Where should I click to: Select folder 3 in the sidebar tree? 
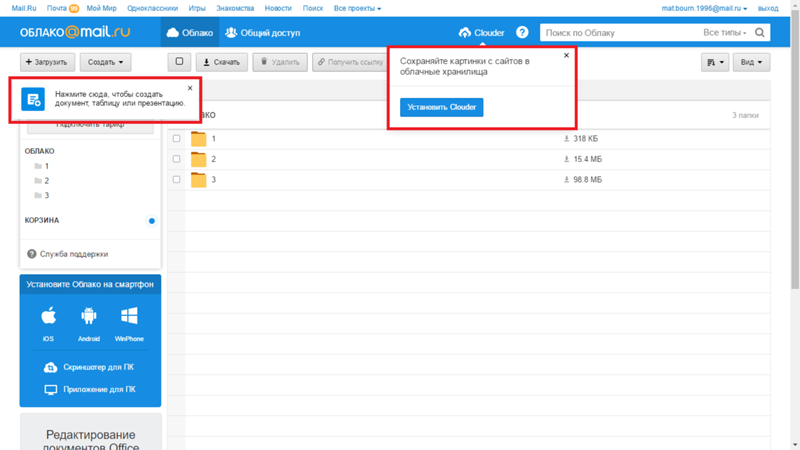(x=42, y=195)
